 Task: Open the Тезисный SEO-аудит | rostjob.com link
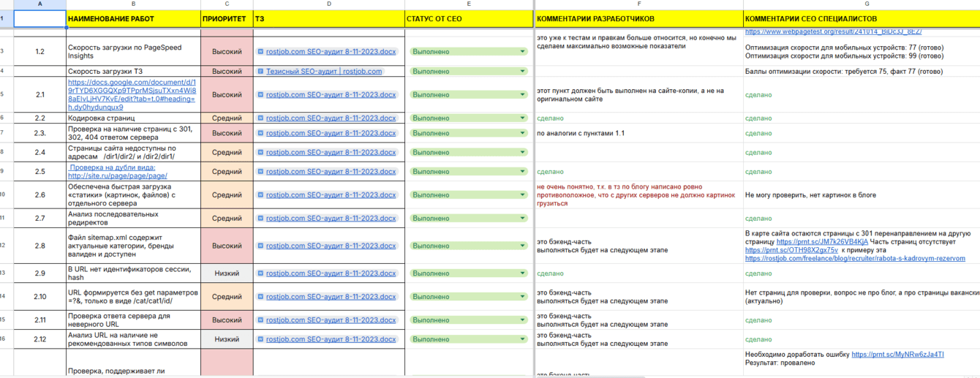click(x=324, y=72)
